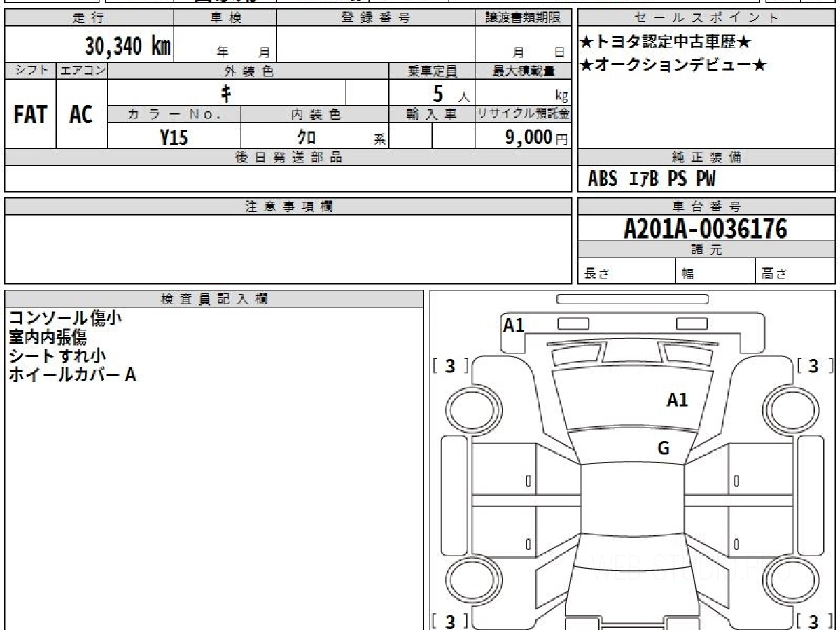The image size is (840, 630).
Task: Click the 後日発送部品 header bar
Action: (288, 157)
